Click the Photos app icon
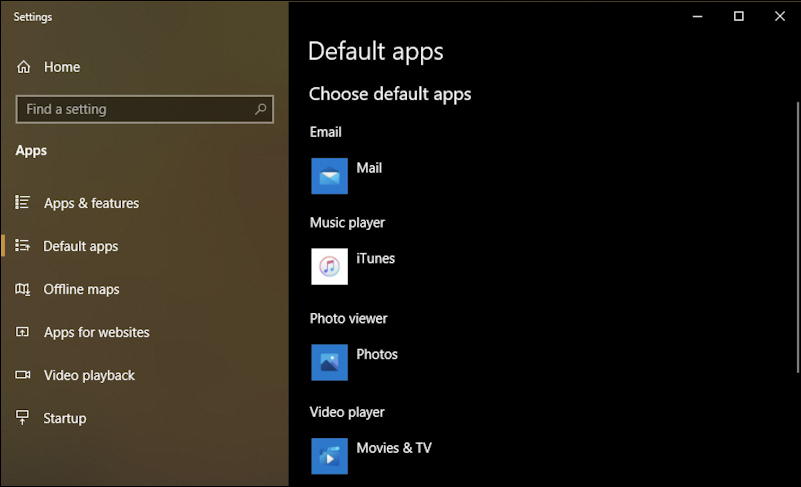 tap(329, 362)
